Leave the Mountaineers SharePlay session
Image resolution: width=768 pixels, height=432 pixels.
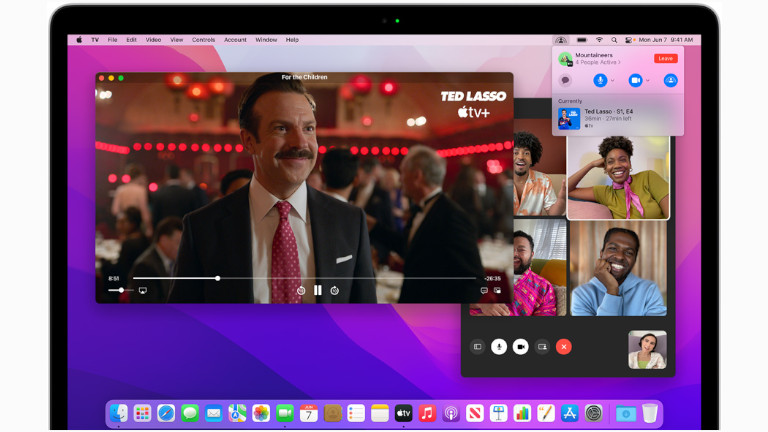[x=666, y=58]
